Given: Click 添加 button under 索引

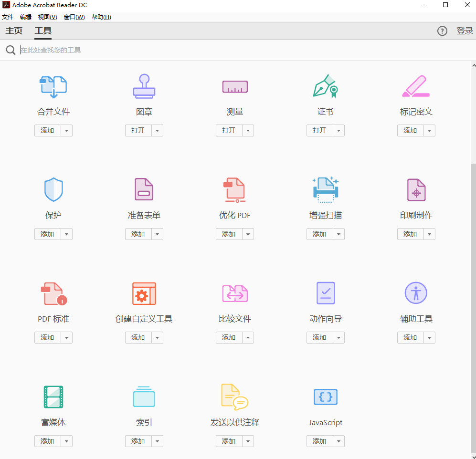Looking at the screenshot, I should pyautogui.click(x=138, y=441).
